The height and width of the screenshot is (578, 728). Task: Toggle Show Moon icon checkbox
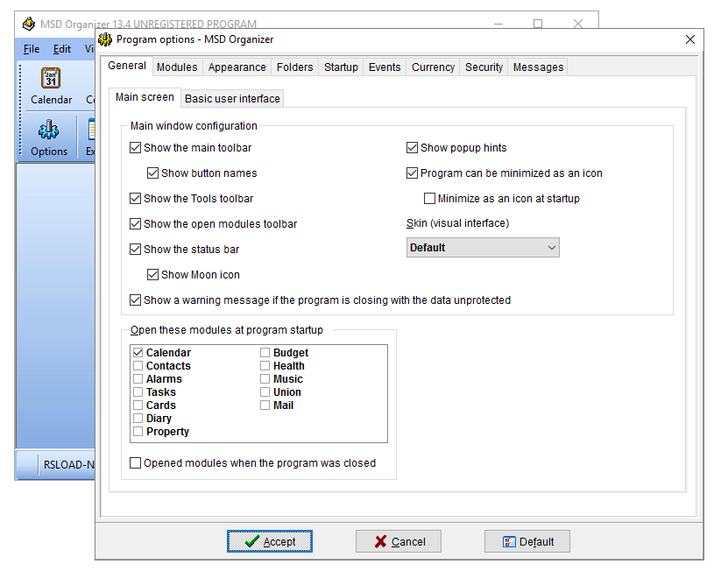[x=152, y=275]
